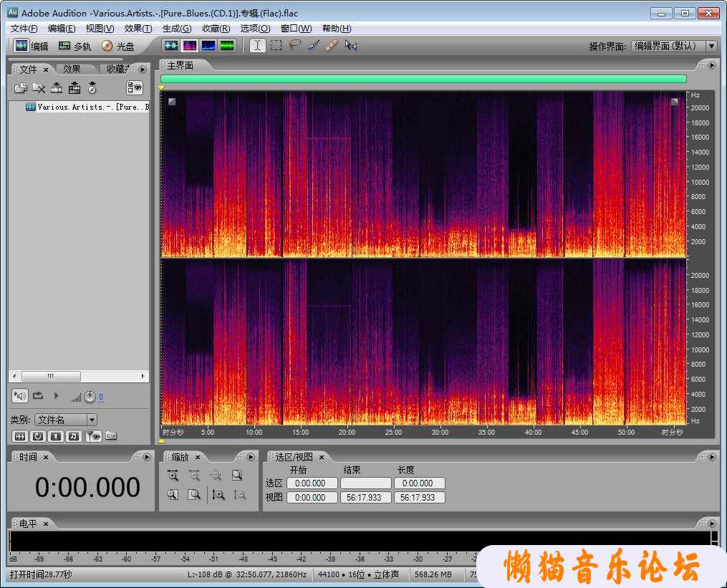The width and height of the screenshot is (727, 588).
Task: Choose the Spot Healing bandage tool
Action: [x=332, y=45]
